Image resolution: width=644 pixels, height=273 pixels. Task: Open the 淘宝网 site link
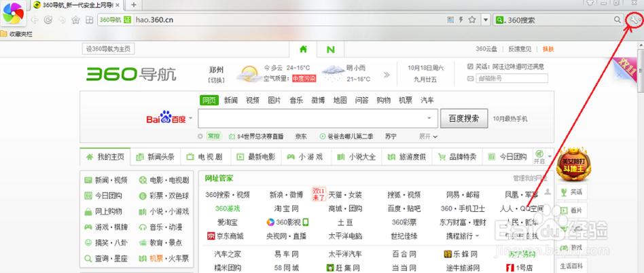[286, 209]
